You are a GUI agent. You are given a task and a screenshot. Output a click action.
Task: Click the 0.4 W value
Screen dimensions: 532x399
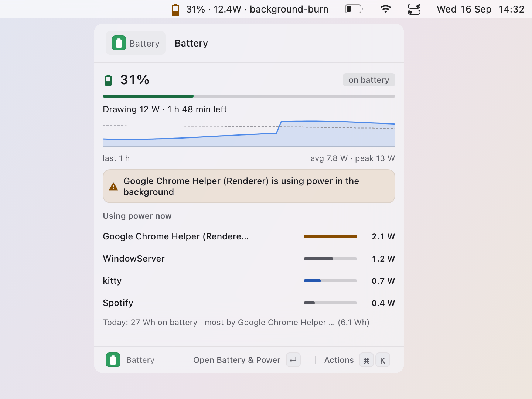coord(383,303)
